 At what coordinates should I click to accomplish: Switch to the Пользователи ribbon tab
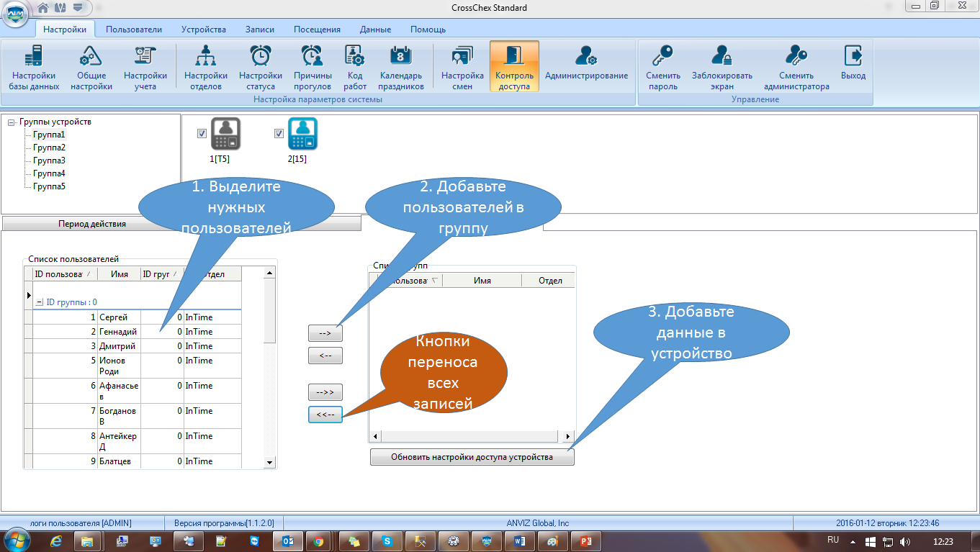coord(134,30)
